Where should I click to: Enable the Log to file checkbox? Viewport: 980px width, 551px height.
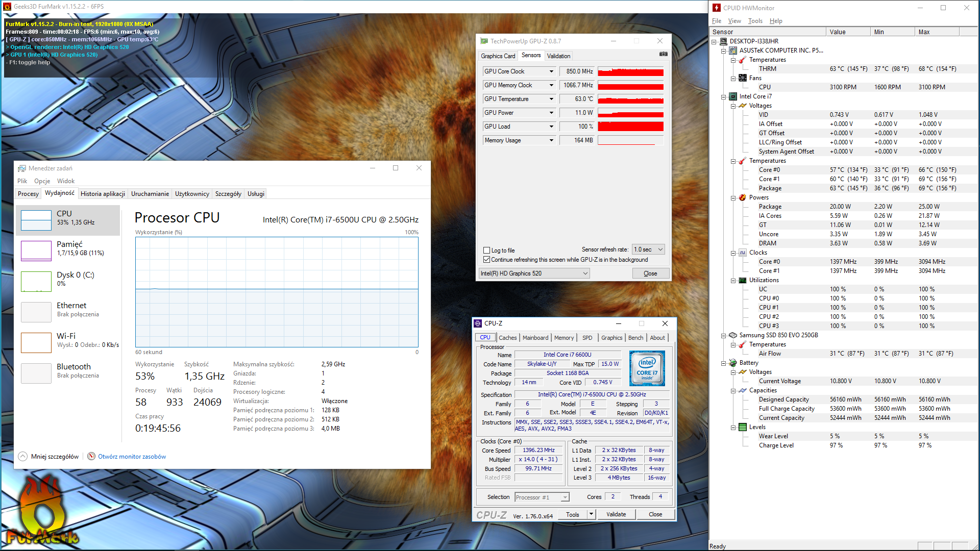tap(486, 251)
